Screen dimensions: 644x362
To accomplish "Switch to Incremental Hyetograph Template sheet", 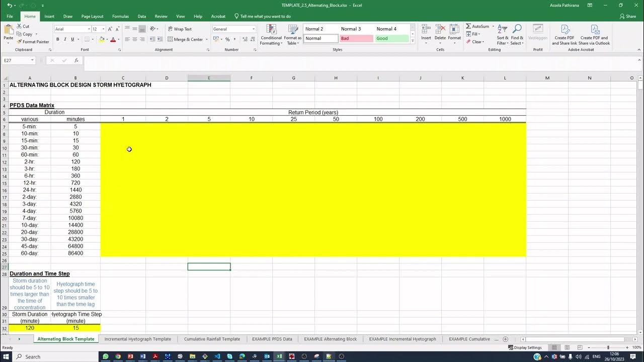I will [x=137, y=339].
